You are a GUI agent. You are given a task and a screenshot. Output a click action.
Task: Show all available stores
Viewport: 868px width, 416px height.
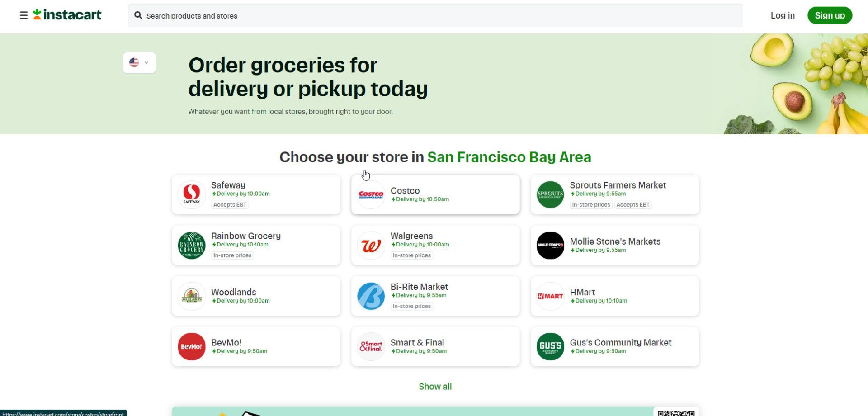434,386
